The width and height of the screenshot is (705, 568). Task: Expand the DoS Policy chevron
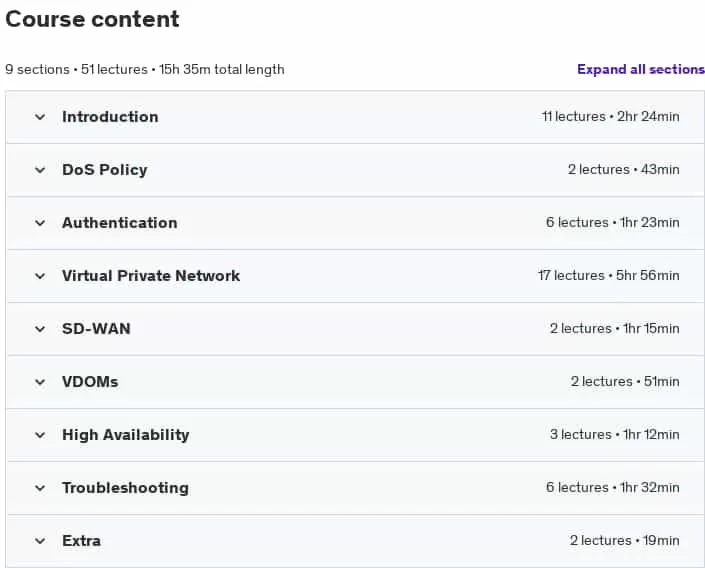tap(40, 170)
